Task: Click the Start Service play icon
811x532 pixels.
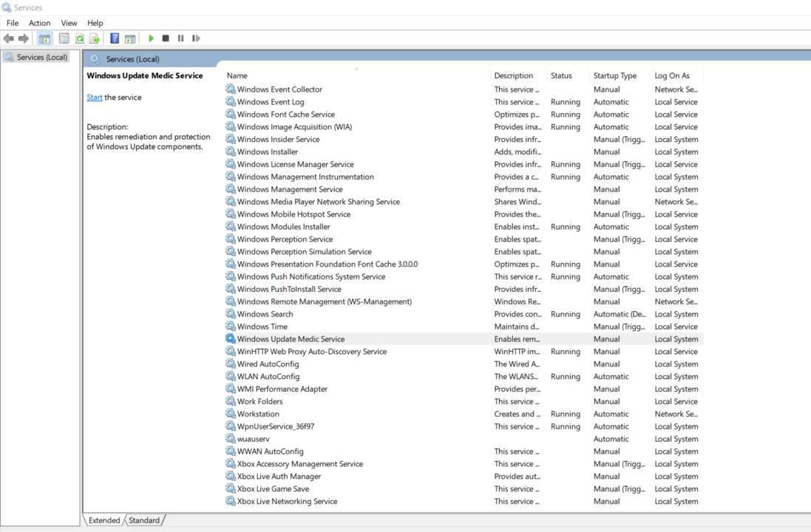Action: (151, 38)
